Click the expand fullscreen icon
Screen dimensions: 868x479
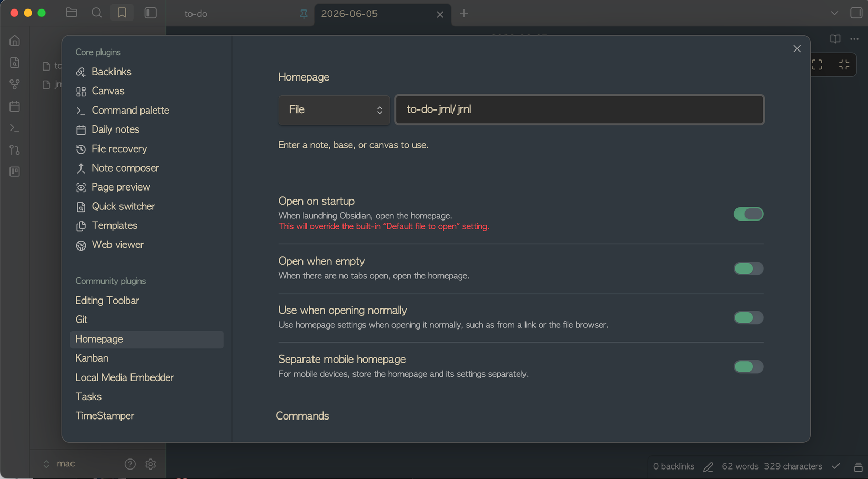817,65
